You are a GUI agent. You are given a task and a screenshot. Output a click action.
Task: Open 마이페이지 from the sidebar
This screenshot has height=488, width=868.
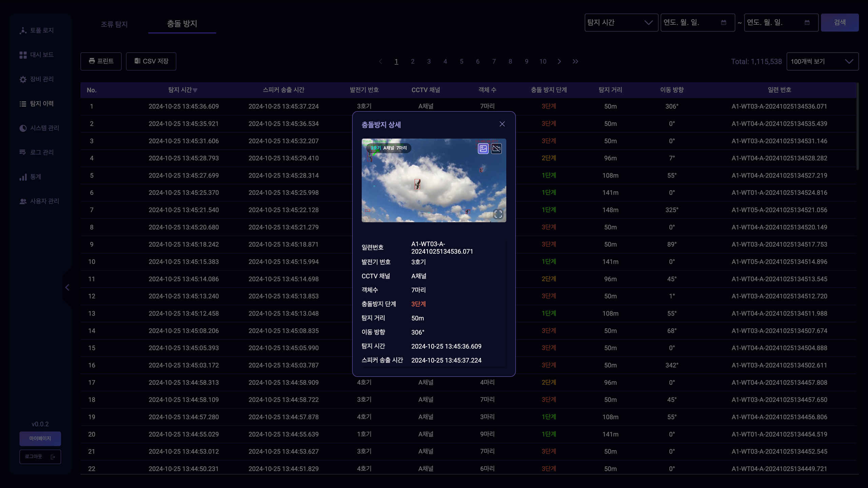(x=40, y=439)
